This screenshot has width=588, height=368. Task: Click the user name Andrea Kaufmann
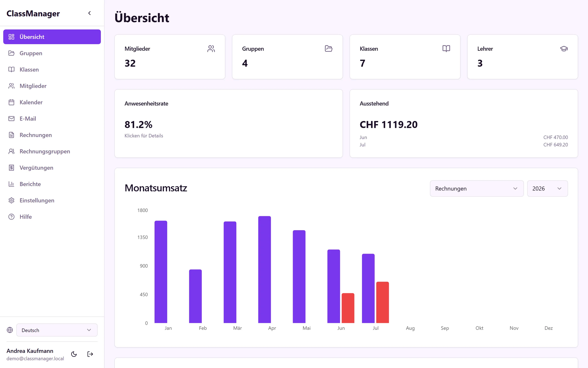pyautogui.click(x=30, y=351)
